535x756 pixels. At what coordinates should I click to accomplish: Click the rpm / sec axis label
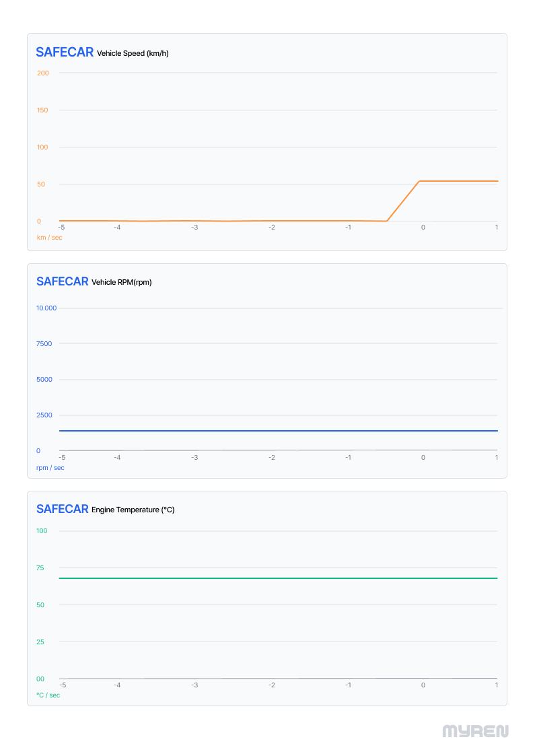pyautogui.click(x=50, y=467)
